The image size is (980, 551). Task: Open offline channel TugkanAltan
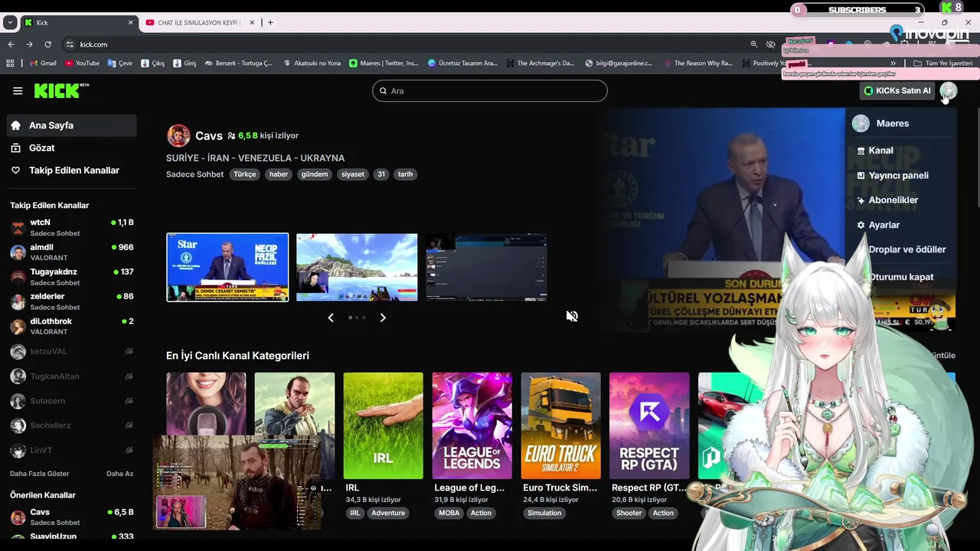click(72, 377)
